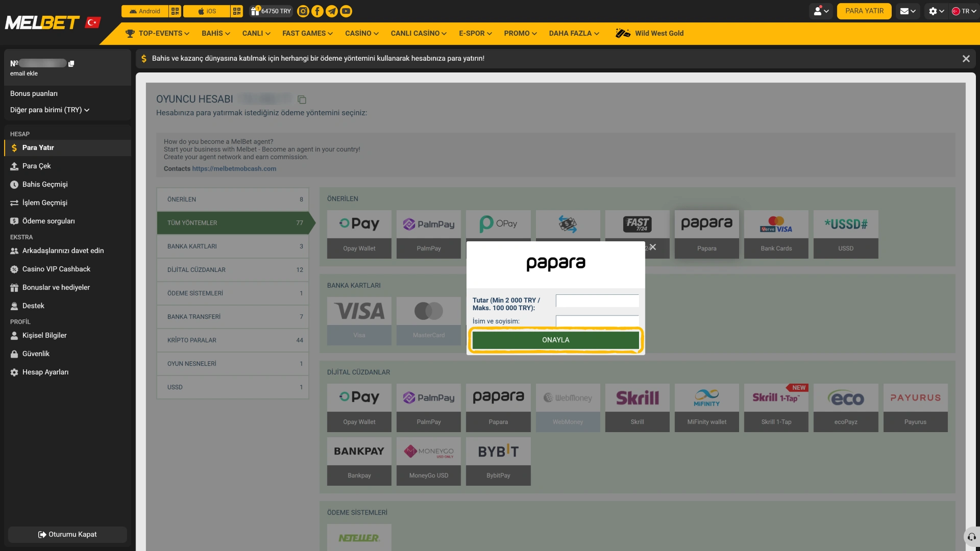Focus the İsim ve soyisim input field
The width and height of the screenshot is (980, 551).
click(597, 321)
